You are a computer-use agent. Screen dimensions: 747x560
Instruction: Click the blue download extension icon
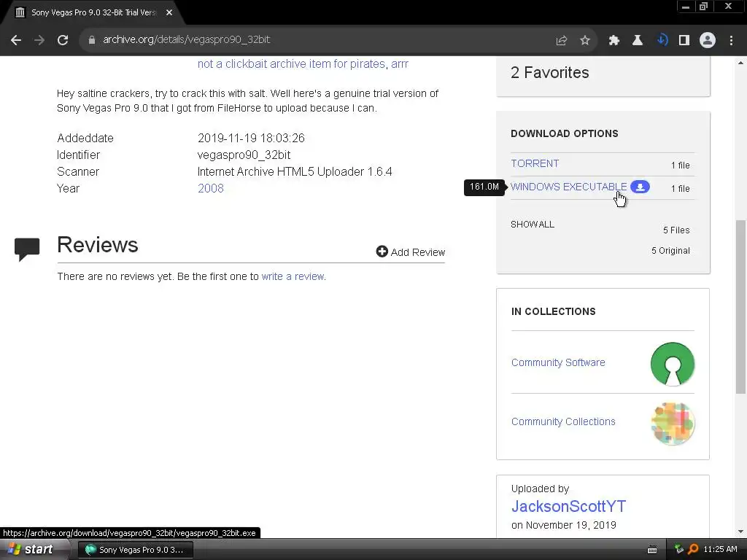tap(662, 40)
